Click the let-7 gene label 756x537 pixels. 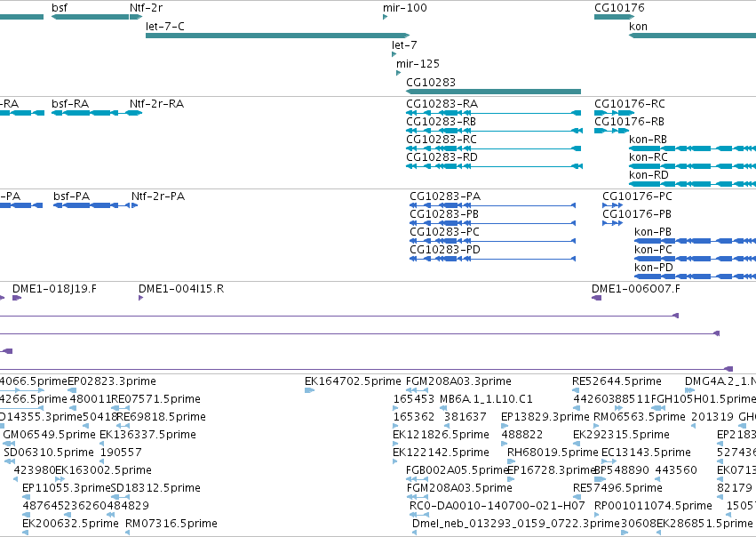click(x=404, y=44)
